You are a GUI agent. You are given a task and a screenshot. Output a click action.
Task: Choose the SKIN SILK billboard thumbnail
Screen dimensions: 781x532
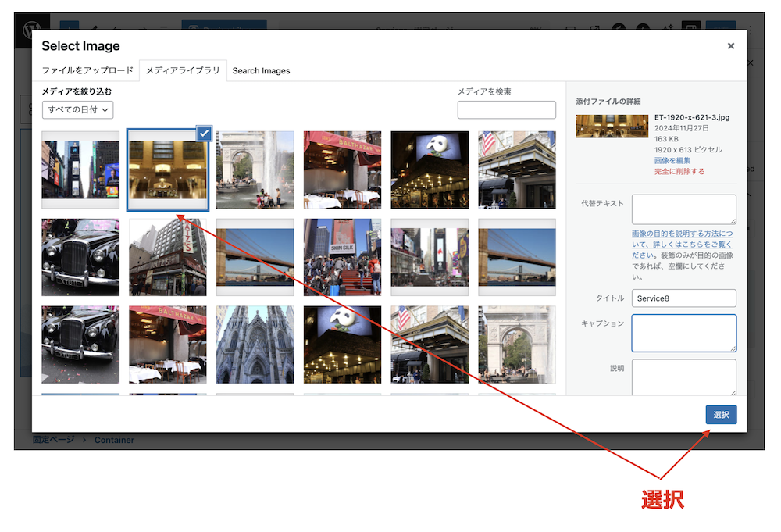coord(342,257)
